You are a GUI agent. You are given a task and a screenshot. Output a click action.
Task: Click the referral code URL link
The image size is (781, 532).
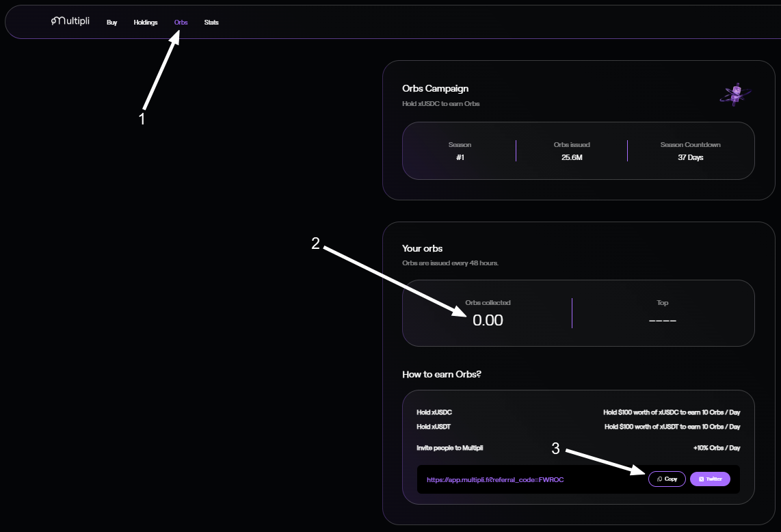click(x=494, y=480)
